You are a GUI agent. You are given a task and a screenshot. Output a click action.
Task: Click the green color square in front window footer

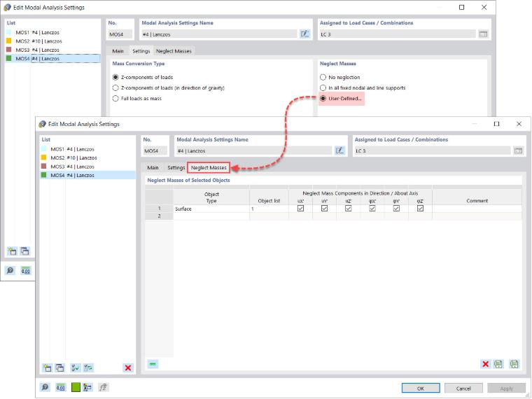coord(76,387)
